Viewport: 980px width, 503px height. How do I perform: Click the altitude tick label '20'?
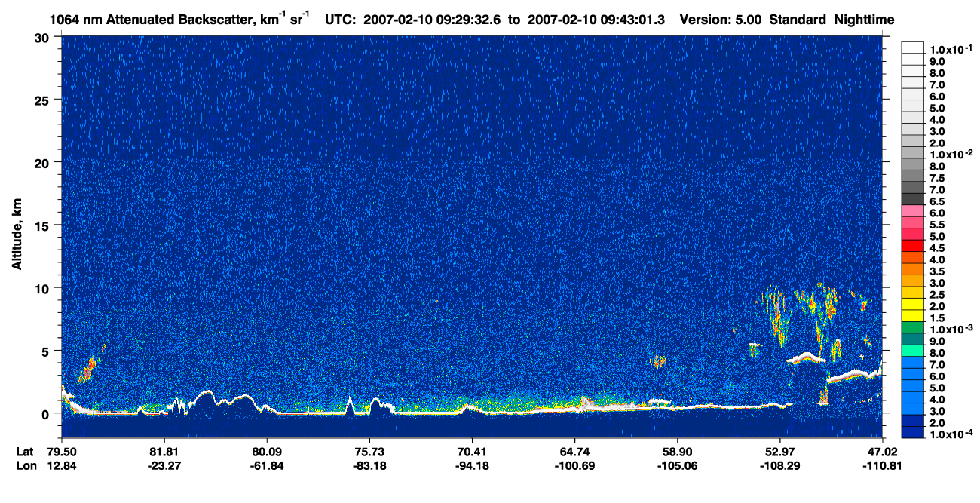tap(44, 162)
